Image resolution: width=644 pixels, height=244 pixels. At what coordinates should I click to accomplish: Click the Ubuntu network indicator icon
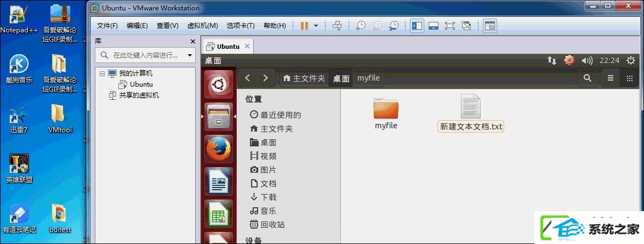point(552,61)
